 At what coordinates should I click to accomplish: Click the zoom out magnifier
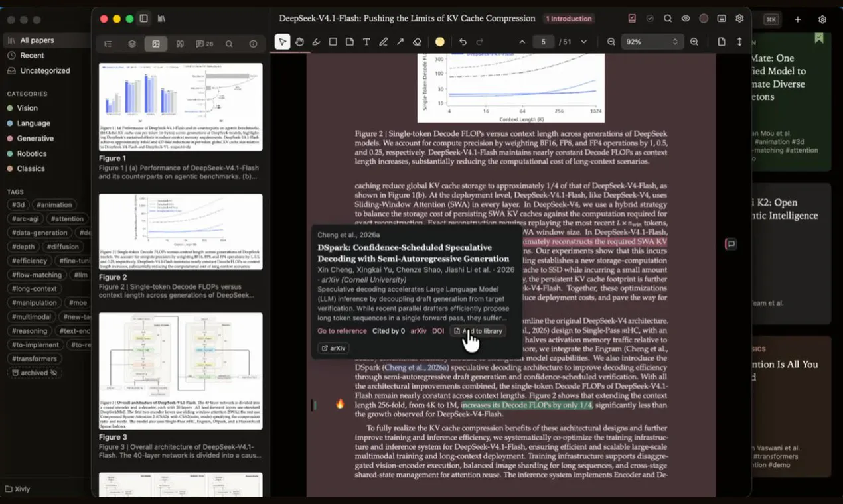[x=611, y=42]
